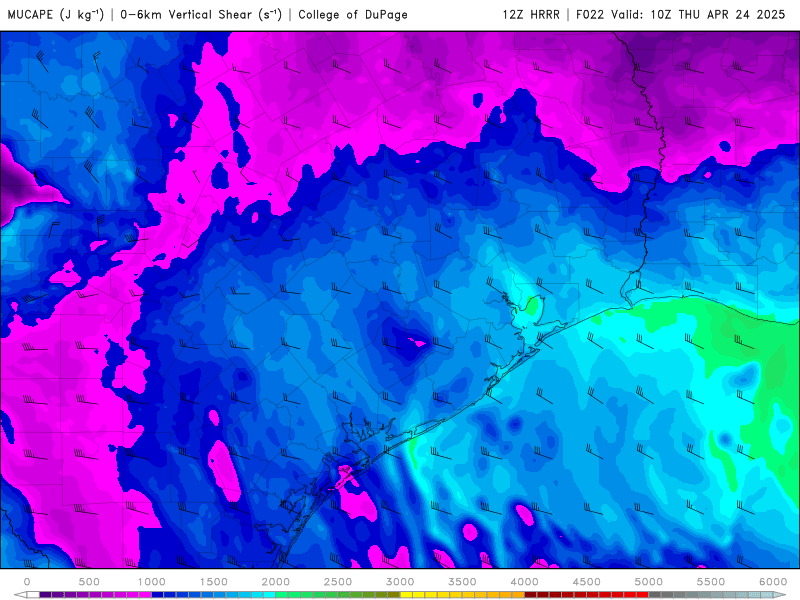This screenshot has height=600, width=800.
Task: Click the "500" color bar label
Action: point(89,582)
